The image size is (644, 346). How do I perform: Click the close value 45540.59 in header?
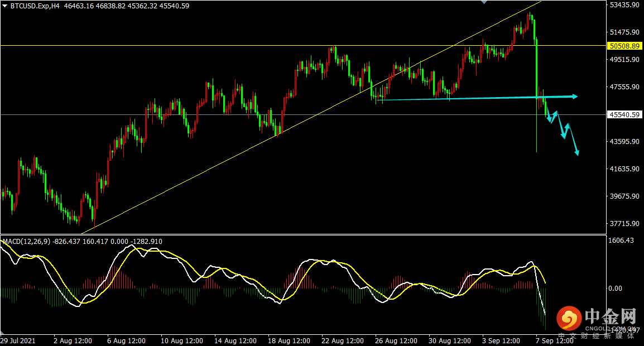click(x=175, y=6)
